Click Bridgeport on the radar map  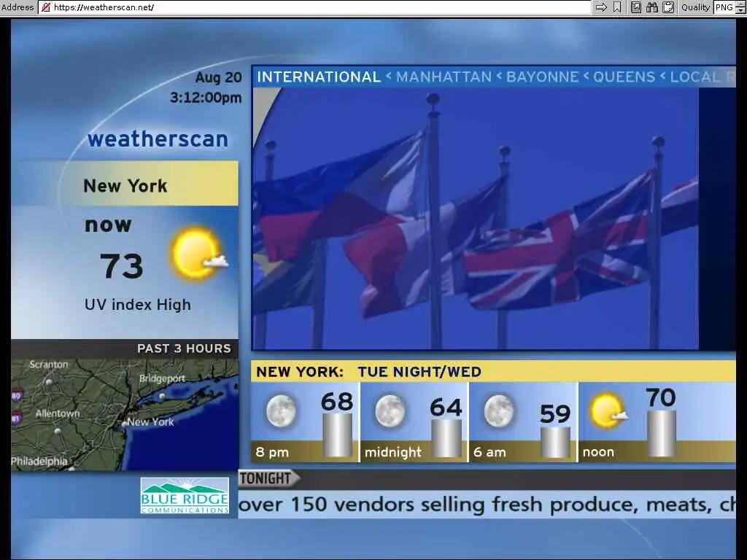(162, 378)
